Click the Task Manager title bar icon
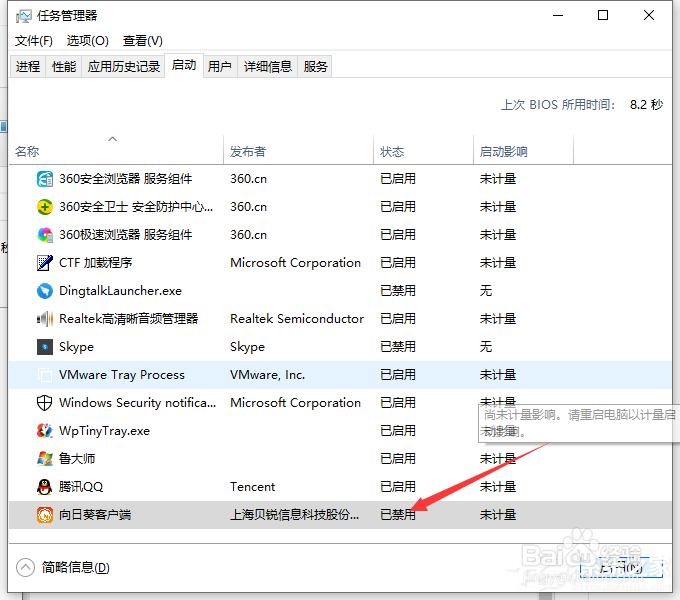This screenshot has width=680, height=600. 23,16
